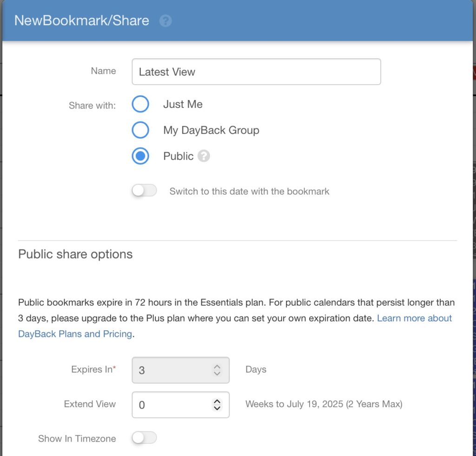Screen dimensions: 476x456
Task: Click the 'Weeks to July 19, 2025' text
Action: pyautogui.click(x=324, y=404)
